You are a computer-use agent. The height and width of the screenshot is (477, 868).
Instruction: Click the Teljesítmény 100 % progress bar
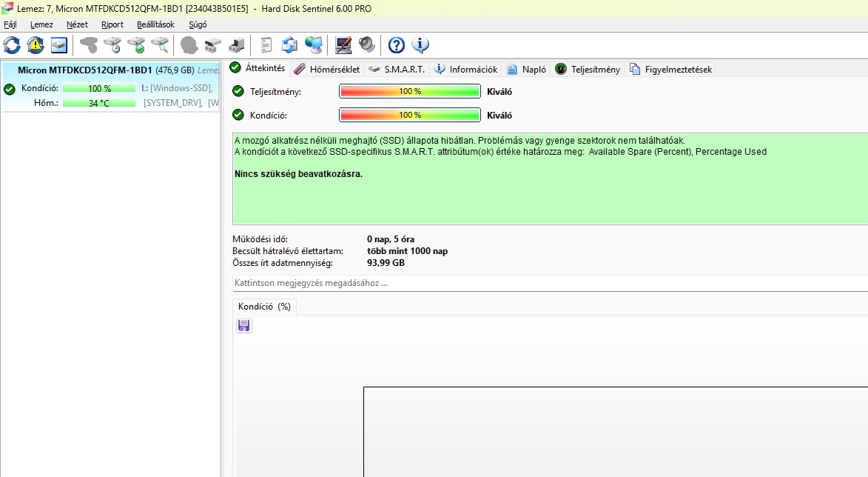click(410, 91)
